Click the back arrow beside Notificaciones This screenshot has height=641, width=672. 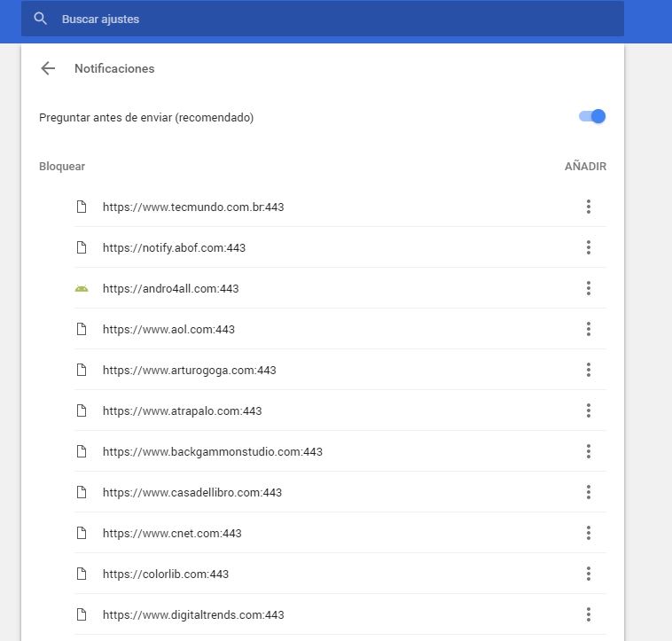point(48,68)
